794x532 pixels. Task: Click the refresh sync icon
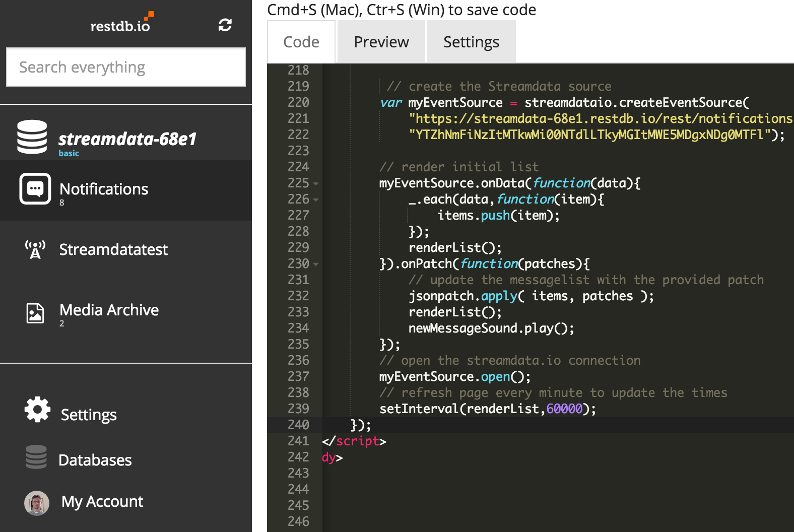[225, 25]
